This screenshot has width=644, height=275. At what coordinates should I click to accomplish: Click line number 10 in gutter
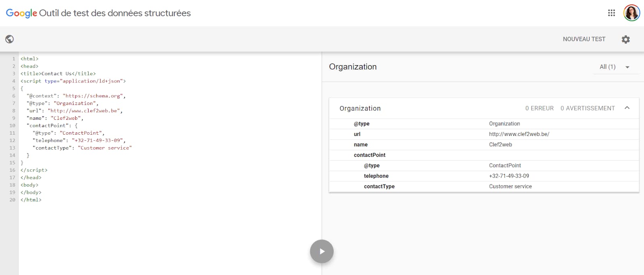pos(12,125)
